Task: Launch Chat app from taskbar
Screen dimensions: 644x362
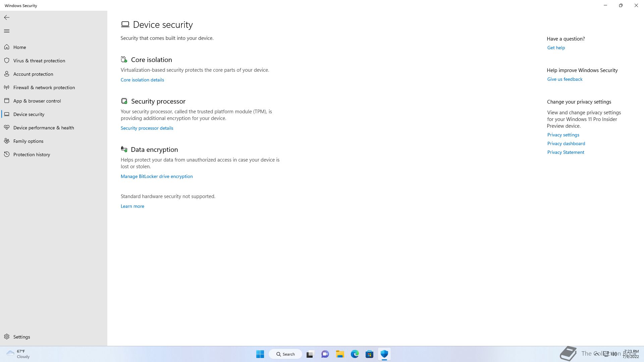Action: click(x=325, y=354)
